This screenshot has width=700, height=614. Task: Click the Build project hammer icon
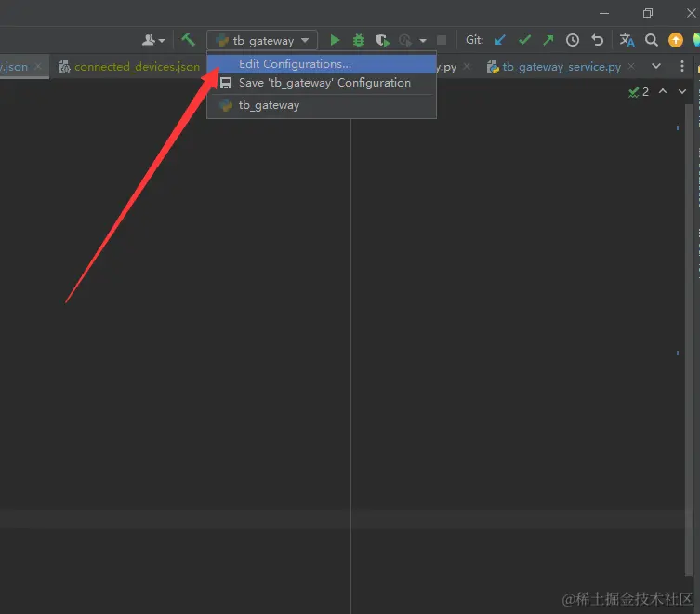[x=188, y=40]
